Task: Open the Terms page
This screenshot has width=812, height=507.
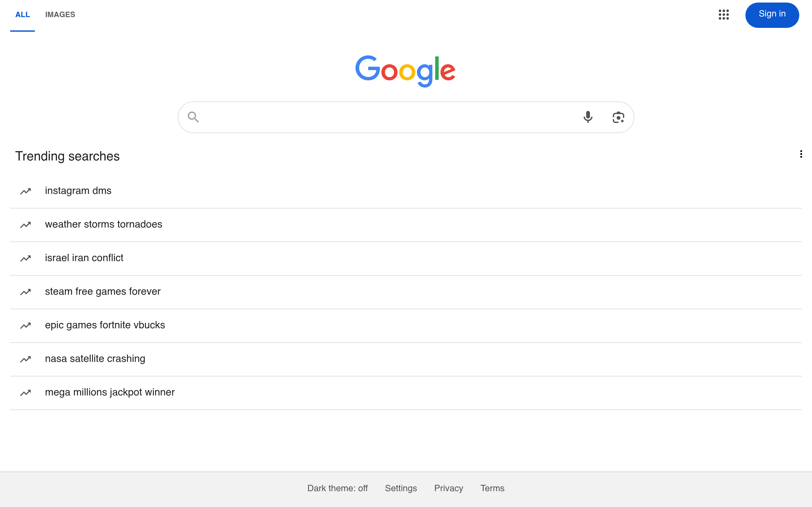Action: pos(492,488)
